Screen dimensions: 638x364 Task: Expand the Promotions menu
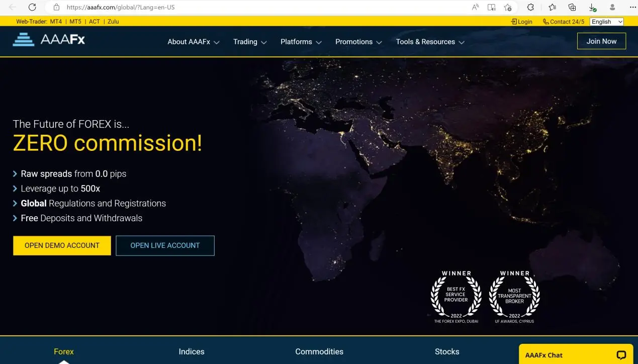[359, 42]
